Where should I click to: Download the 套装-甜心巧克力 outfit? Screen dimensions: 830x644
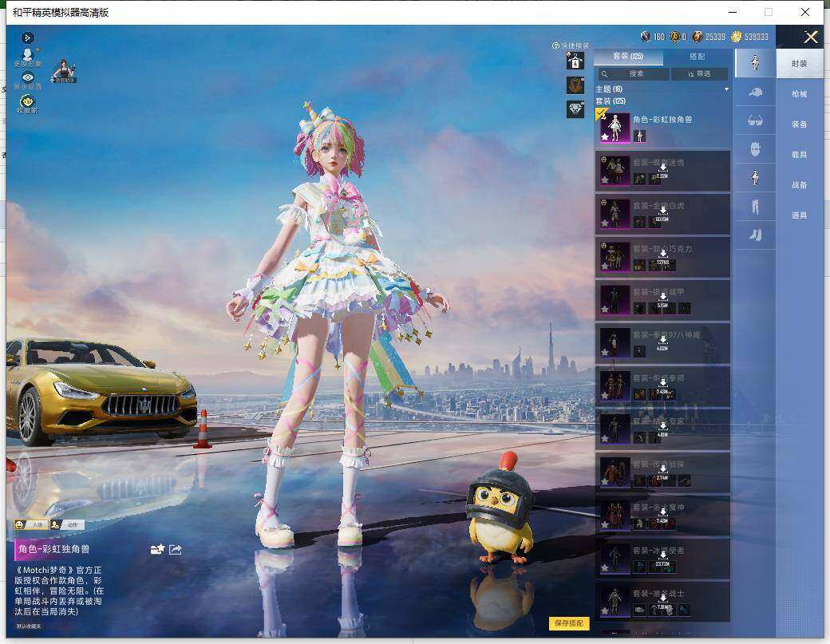click(x=662, y=255)
